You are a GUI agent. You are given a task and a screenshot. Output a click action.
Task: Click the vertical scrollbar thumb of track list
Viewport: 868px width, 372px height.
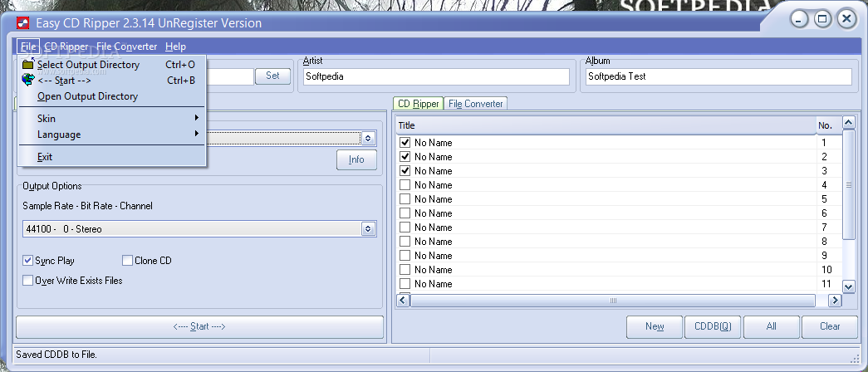click(x=848, y=185)
